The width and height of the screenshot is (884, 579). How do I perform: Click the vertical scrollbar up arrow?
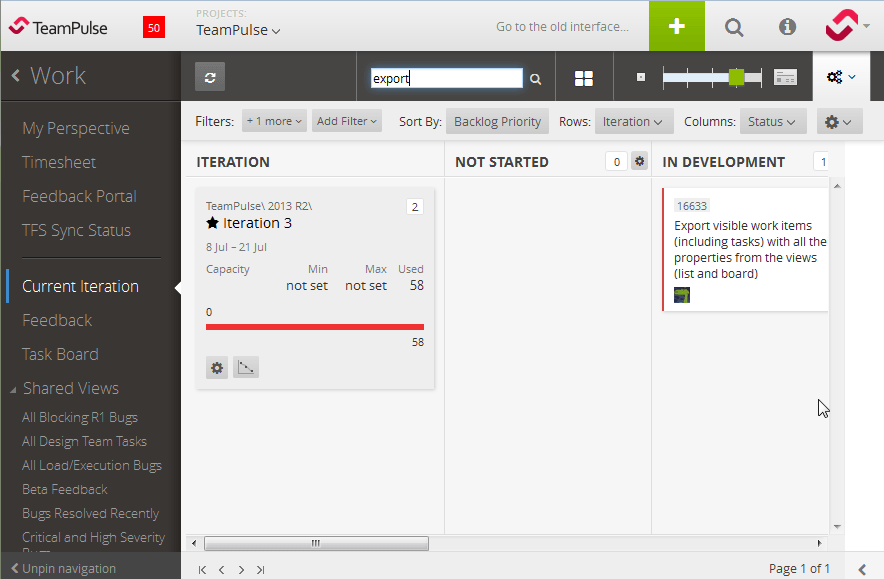pos(837,186)
